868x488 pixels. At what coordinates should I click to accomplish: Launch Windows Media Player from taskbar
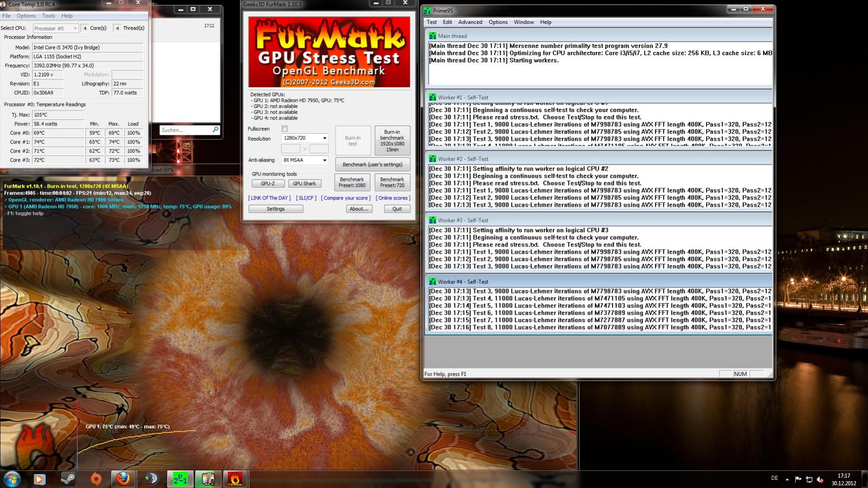click(39, 479)
